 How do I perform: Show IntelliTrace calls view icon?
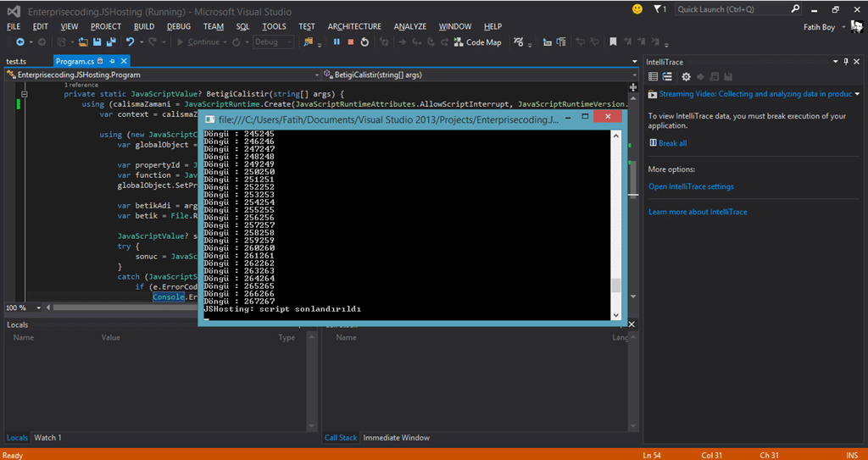667,77
